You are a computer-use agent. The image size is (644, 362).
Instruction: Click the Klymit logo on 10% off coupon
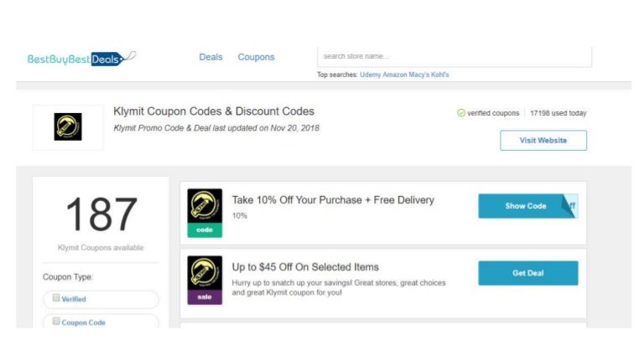tap(205, 205)
